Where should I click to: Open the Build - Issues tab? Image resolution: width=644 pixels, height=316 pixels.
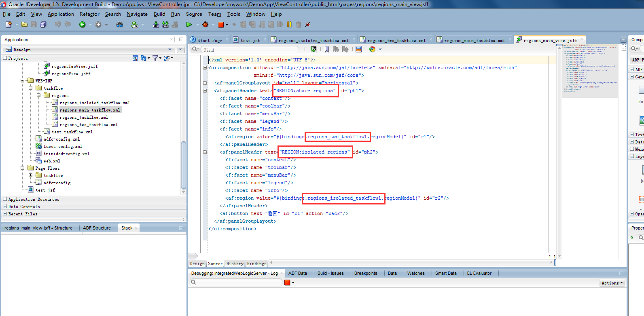coord(330,274)
